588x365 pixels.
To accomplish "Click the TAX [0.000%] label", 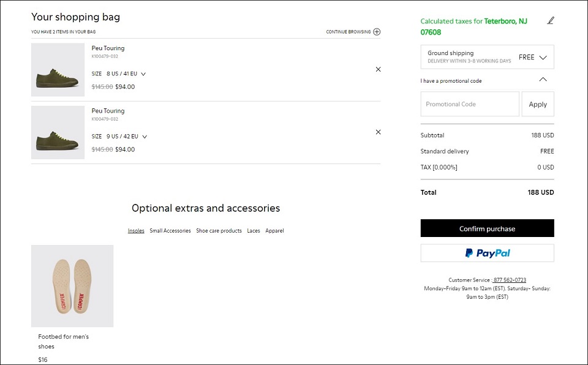I will coord(439,167).
